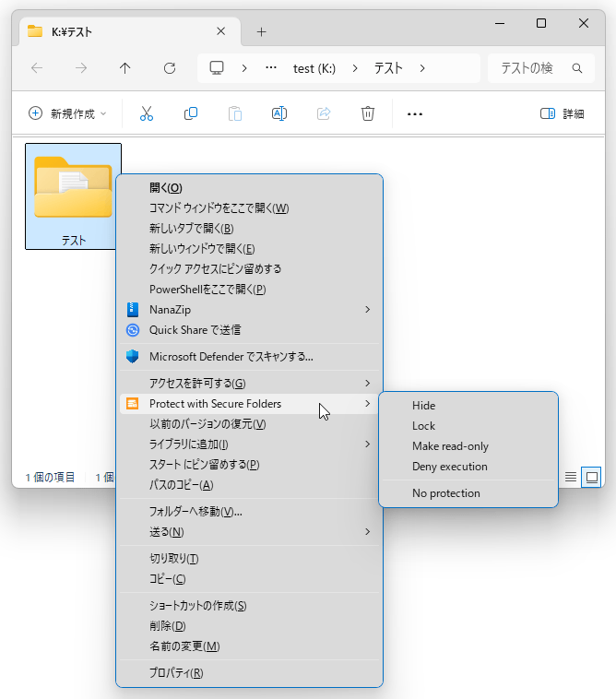The image size is (616, 699).
Task: Click chevron after test (K:)
Action: point(355,68)
